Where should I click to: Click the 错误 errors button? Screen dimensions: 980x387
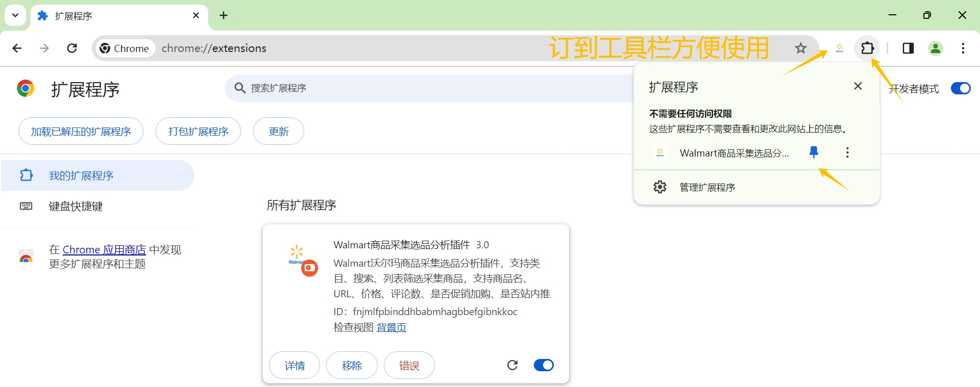click(409, 365)
